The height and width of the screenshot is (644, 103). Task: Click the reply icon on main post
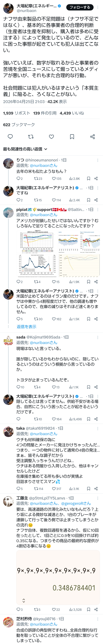pyautogui.click(x=10, y=137)
